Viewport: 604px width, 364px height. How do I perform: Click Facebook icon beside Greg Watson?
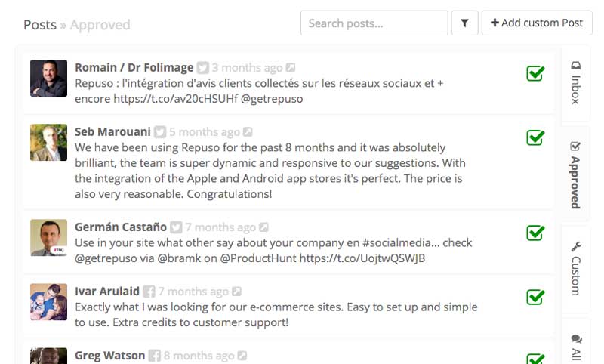(x=155, y=356)
